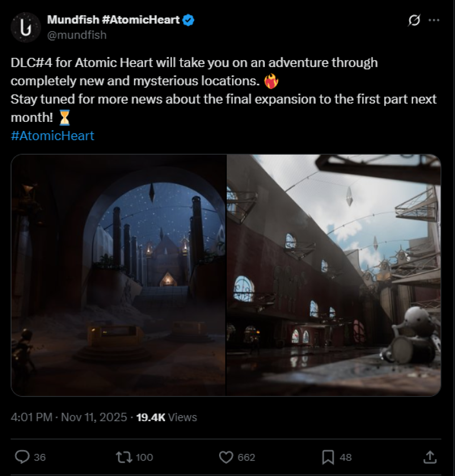Open the right daytime hall image
The width and height of the screenshot is (455, 476).
coord(333,275)
